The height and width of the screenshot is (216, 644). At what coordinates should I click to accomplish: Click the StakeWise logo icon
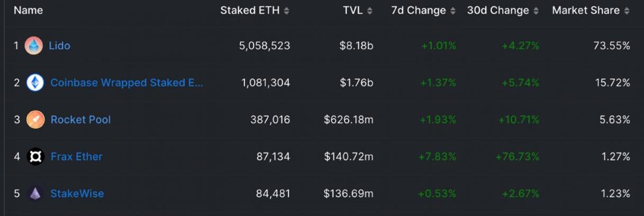point(35,194)
